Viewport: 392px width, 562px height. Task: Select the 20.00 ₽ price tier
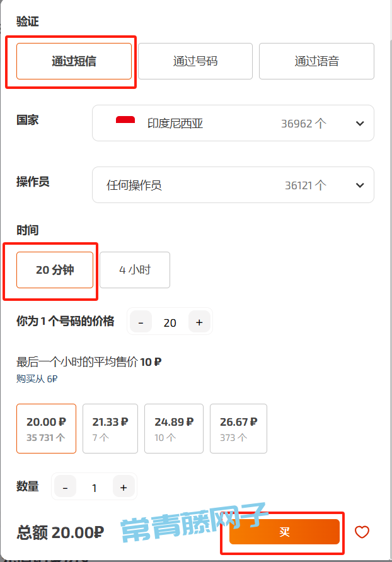pos(46,428)
